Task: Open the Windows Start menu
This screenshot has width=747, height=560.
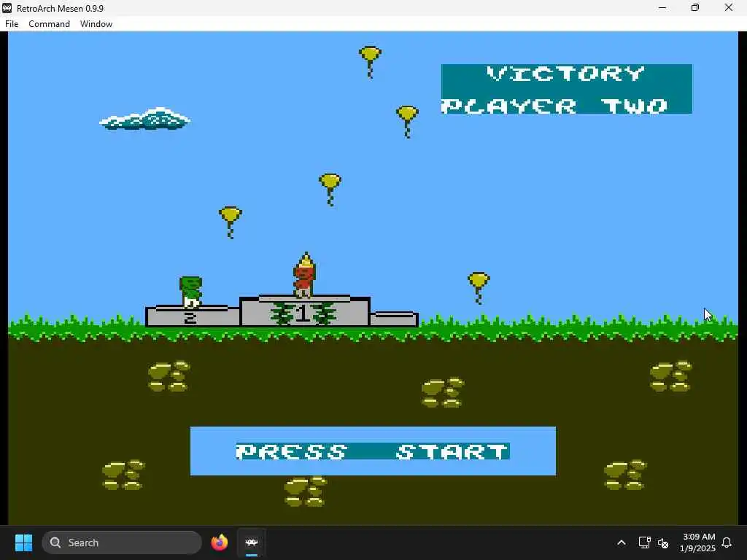Action: tap(23, 542)
